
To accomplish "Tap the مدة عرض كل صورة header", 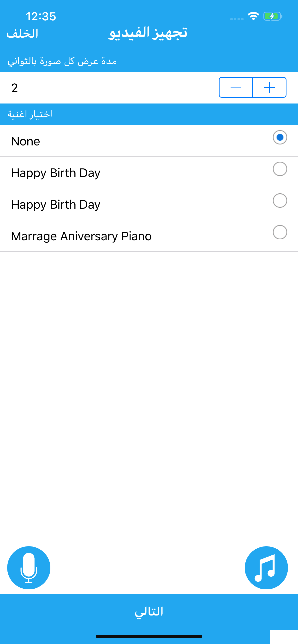I will [x=62, y=61].
